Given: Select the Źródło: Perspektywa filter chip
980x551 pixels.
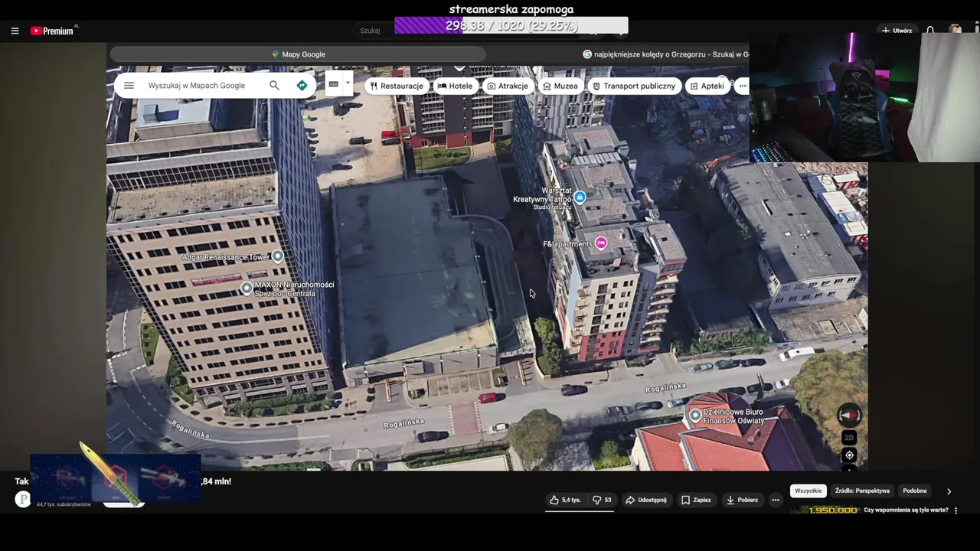Looking at the screenshot, I should [862, 491].
